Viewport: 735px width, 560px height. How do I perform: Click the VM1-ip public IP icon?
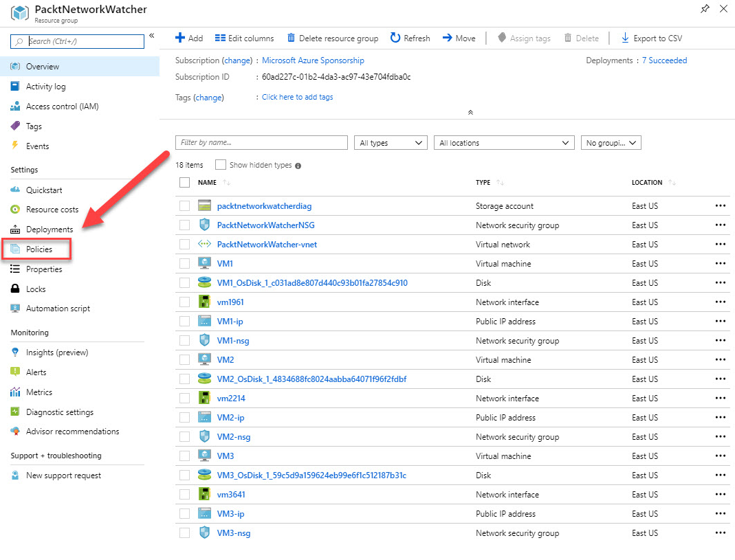tap(204, 321)
